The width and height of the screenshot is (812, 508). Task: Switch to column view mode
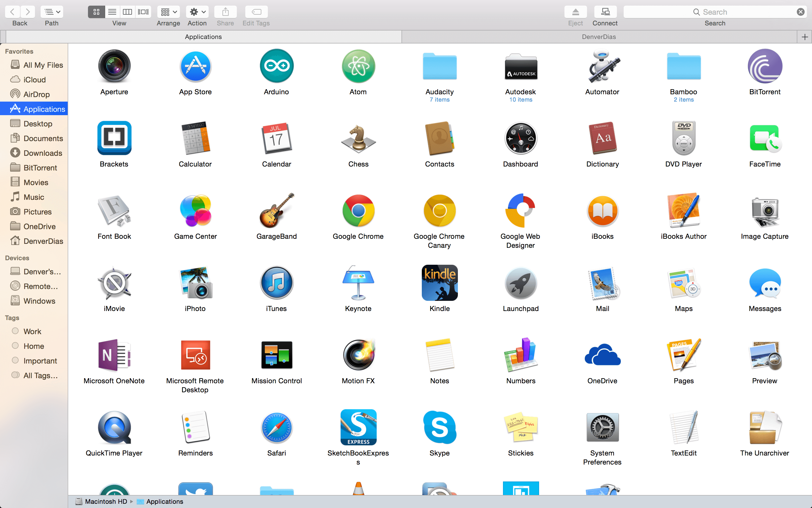click(x=127, y=12)
